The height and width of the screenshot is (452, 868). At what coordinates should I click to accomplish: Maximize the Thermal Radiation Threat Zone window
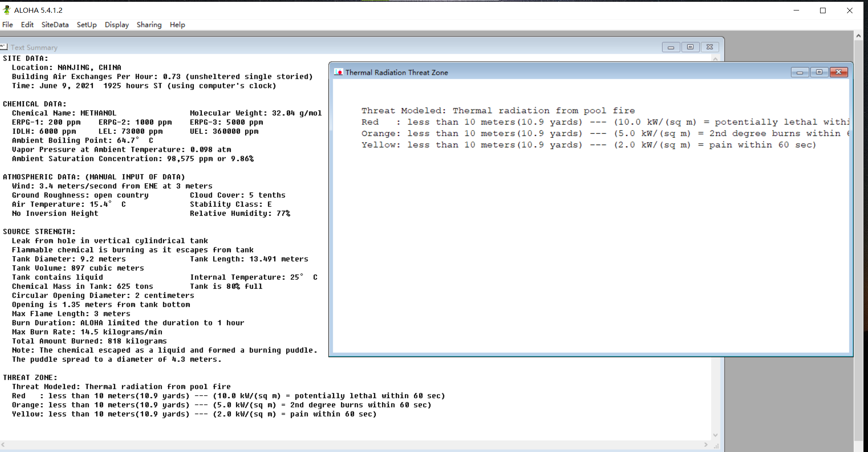pos(819,72)
